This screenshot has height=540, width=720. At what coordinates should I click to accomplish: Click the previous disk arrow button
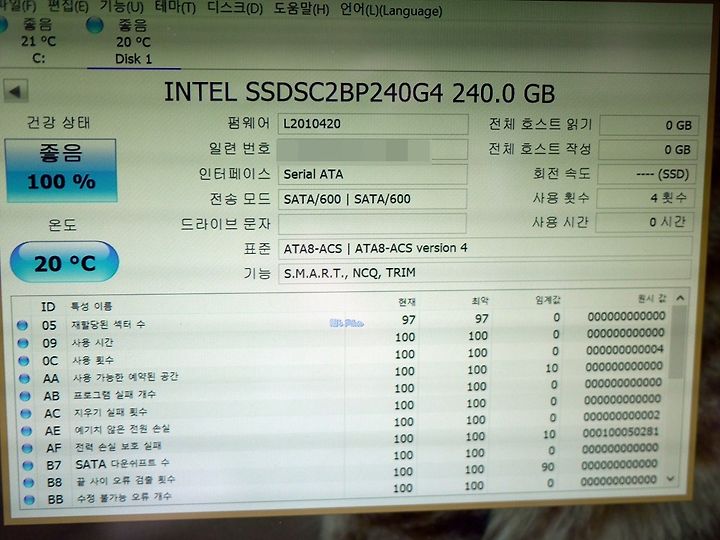point(16,91)
